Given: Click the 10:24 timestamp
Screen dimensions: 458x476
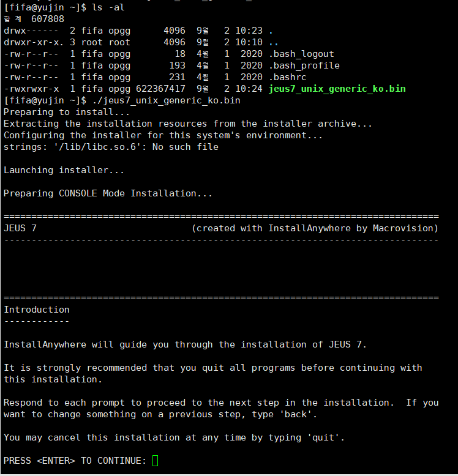Looking at the screenshot, I should coord(249,89).
